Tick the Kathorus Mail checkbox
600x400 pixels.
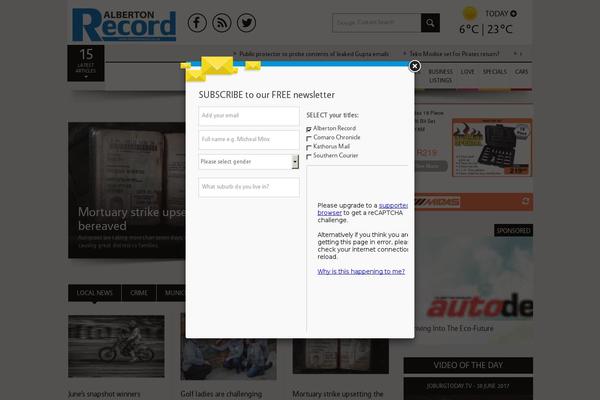pos(309,147)
